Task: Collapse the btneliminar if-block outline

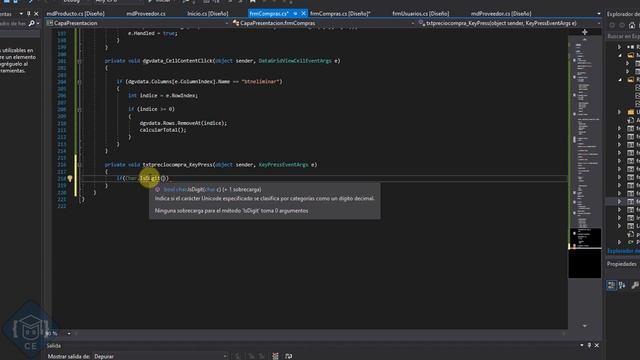Action: (x=79, y=82)
